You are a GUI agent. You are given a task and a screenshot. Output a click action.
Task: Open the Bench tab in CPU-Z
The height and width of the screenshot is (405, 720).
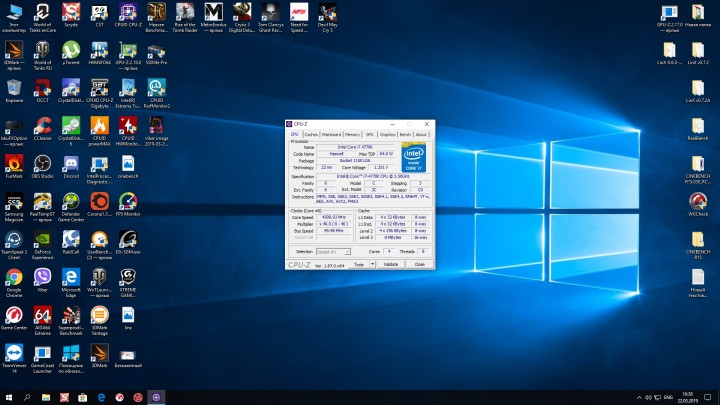coord(405,135)
